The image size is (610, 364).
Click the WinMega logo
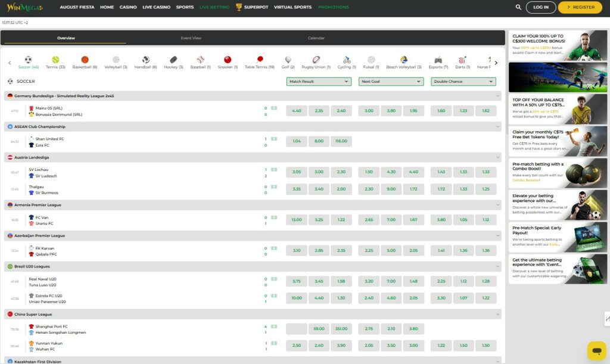25,7
